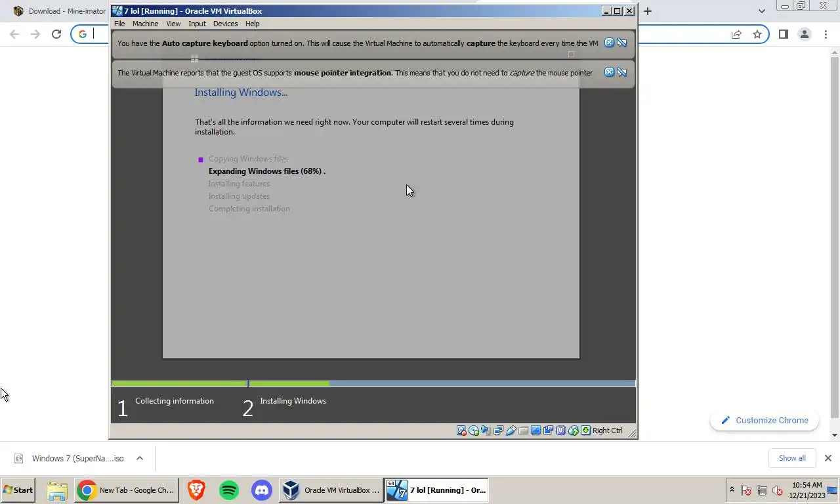Image resolution: width=840 pixels, height=504 pixels.
Task: Switch to New Tab - Google Chrome taskbar button
Action: tap(126, 490)
